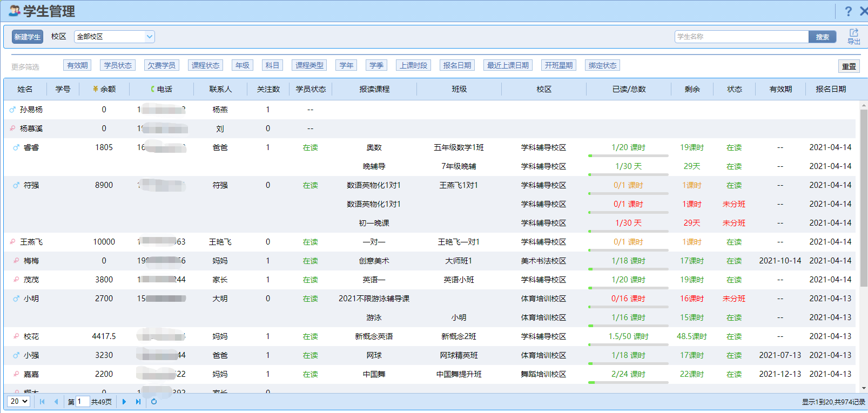The height and width of the screenshot is (413, 868).
Task: Click the previous page arrow
Action: point(56,402)
